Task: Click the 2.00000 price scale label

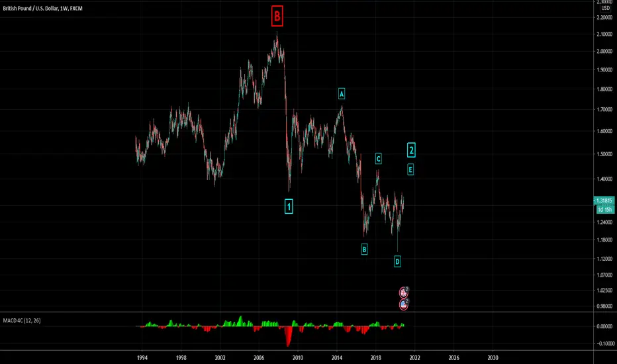Action: [x=604, y=51]
